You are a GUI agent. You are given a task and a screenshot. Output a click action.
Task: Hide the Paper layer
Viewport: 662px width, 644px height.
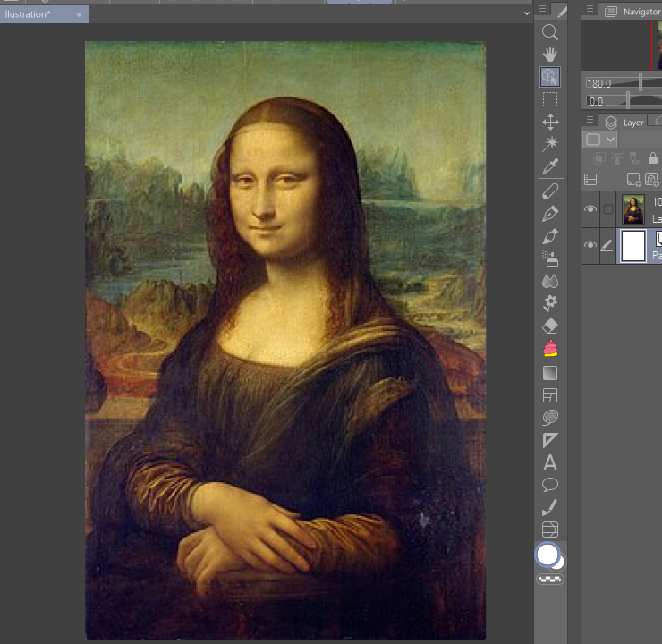(x=590, y=245)
